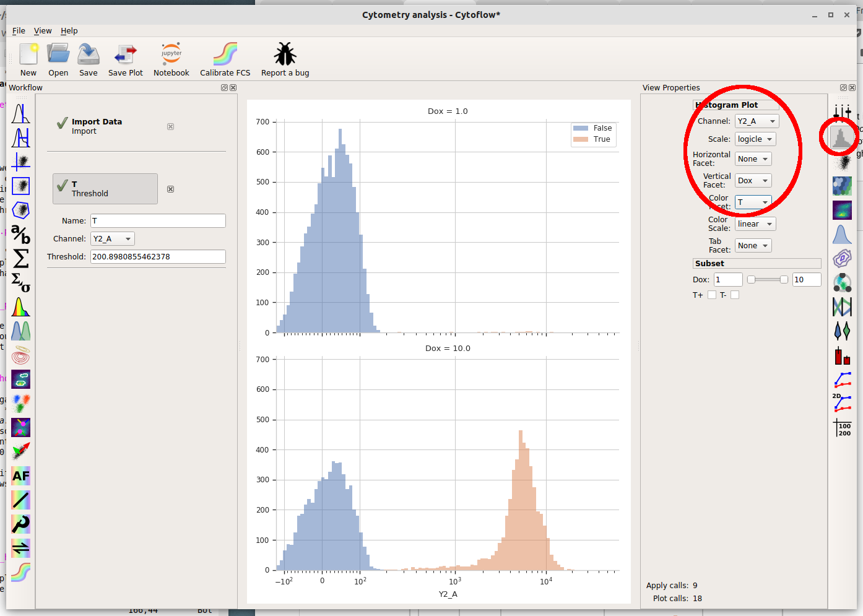This screenshot has width=863, height=616.
Task: Select the 2D statistics plot view
Action: [x=842, y=403]
